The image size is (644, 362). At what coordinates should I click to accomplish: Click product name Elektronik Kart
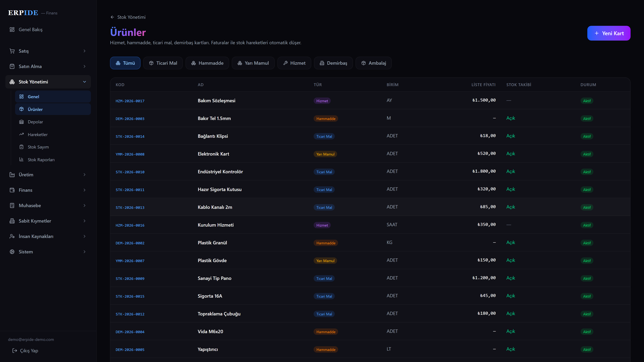213,154
